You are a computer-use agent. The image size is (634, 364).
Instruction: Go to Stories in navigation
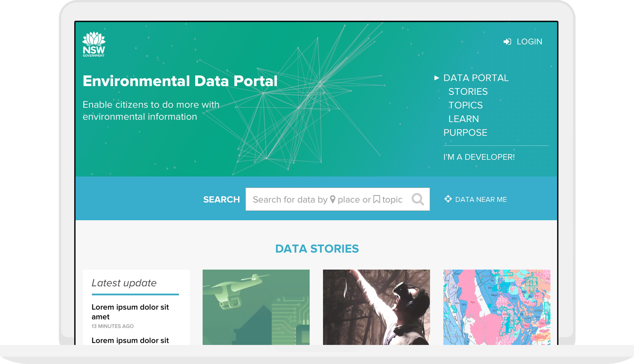(468, 92)
